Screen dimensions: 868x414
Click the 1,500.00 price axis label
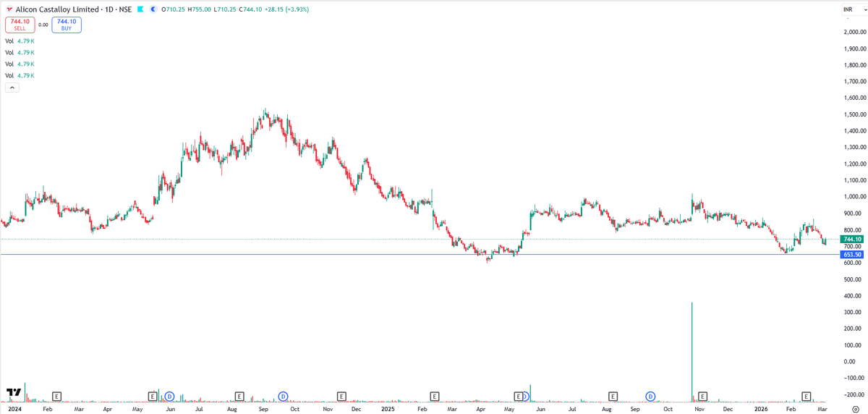click(x=854, y=114)
